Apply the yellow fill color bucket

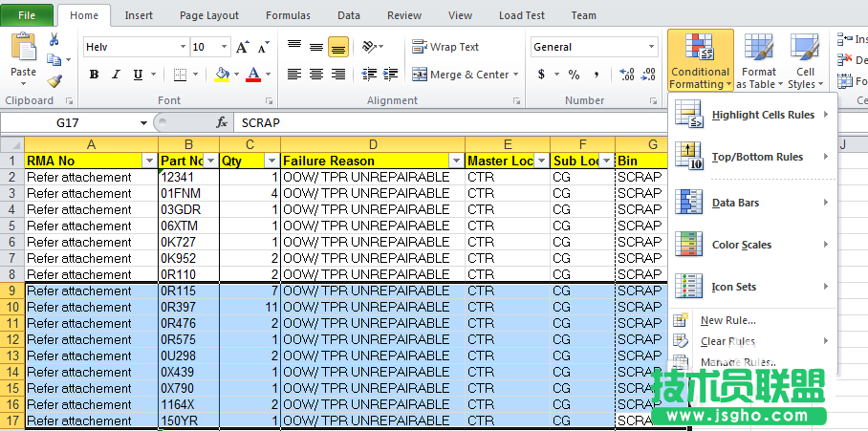pyautogui.click(x=222, y=75)
